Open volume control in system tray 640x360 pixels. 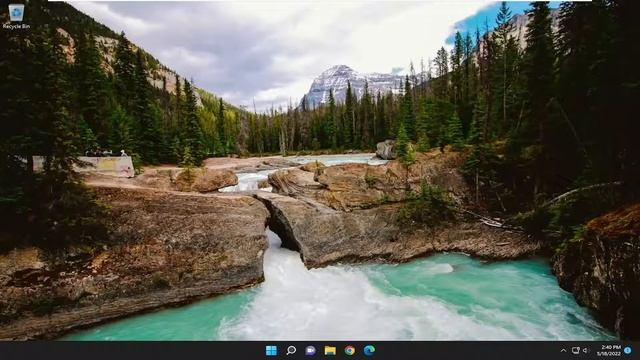585,350
